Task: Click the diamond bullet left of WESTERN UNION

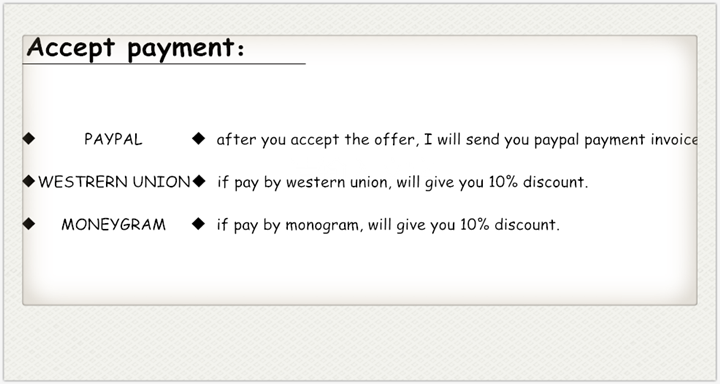Action: pos(28,181)
